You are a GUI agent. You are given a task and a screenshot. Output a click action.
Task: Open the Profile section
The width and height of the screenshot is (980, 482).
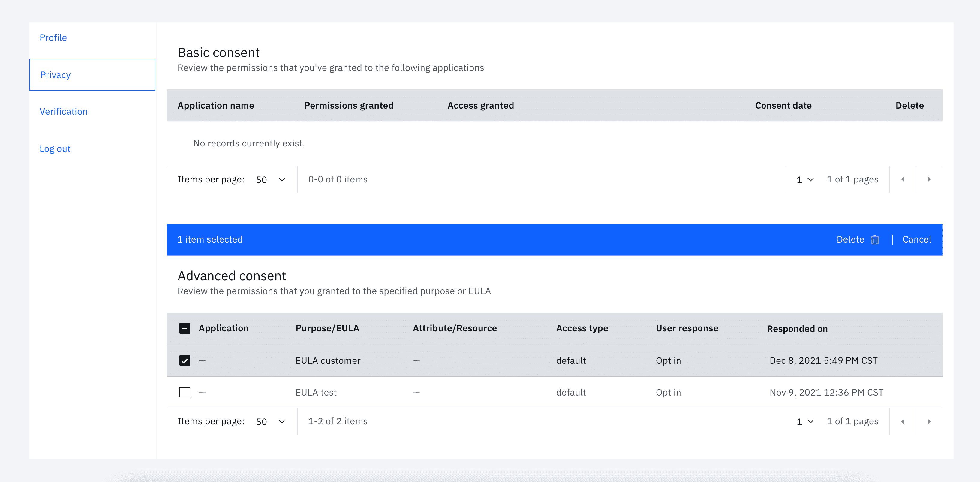53,38
